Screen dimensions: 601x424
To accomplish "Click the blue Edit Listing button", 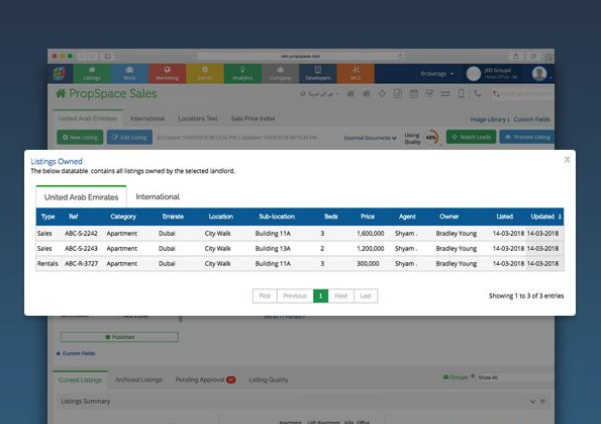I will pos(130,137).
